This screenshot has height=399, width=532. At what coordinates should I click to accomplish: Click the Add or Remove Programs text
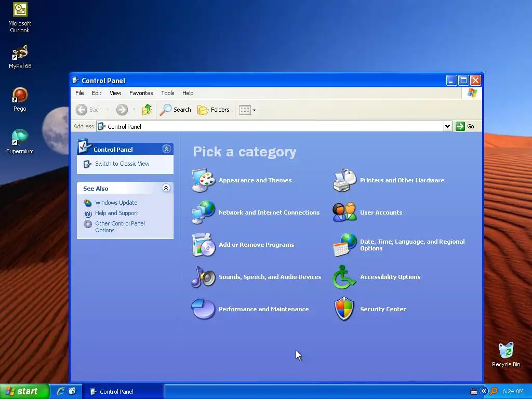pos(257,245)
